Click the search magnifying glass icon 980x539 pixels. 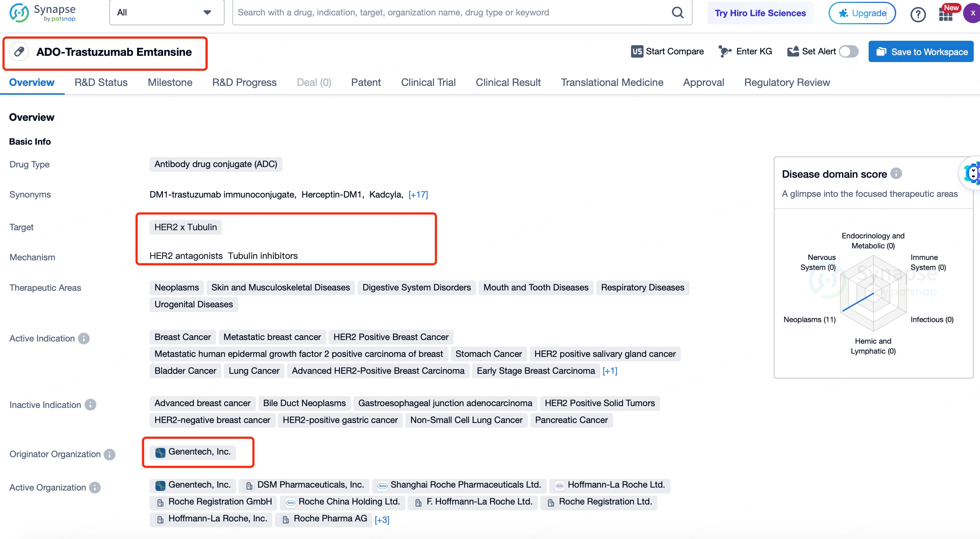(678, 12)
